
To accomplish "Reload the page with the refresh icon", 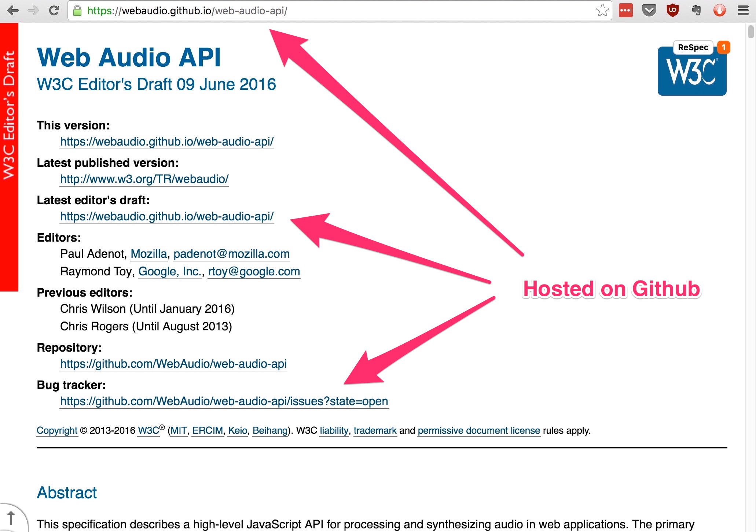I will pos(54,11).
